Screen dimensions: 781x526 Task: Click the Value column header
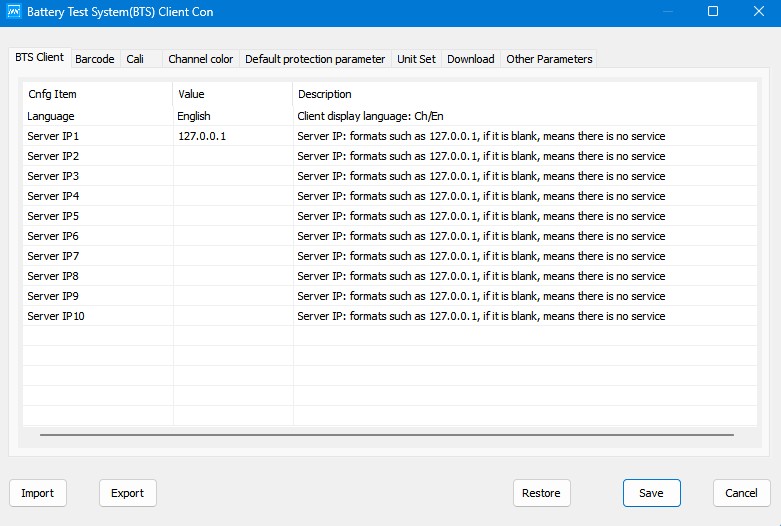click(233, 94)
